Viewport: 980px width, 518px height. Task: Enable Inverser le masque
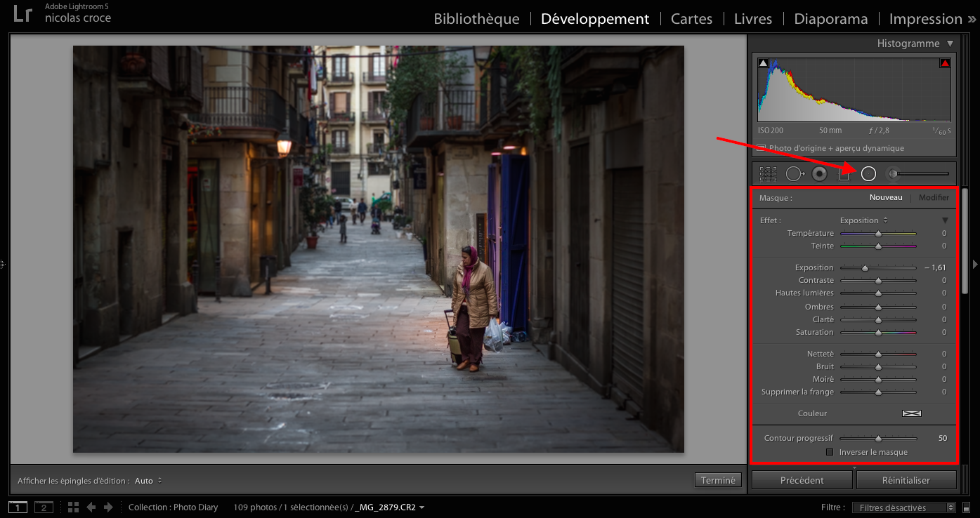[x=830, y=452]
